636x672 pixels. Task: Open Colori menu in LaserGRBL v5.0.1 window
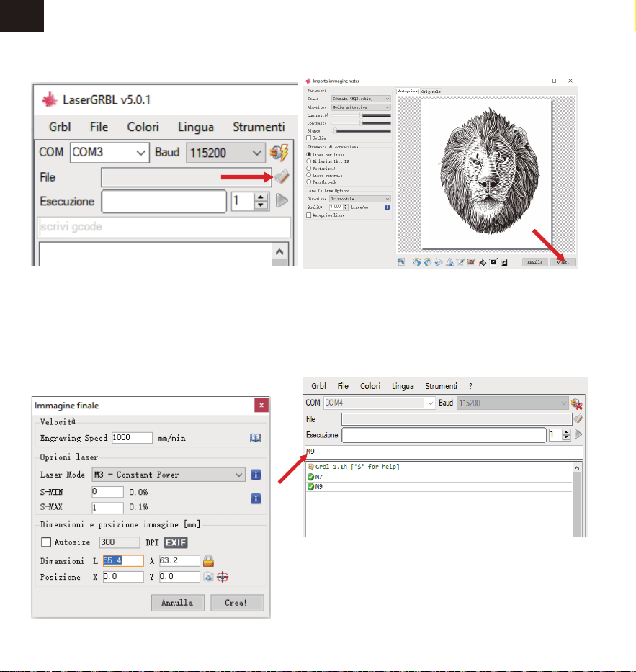143,127
